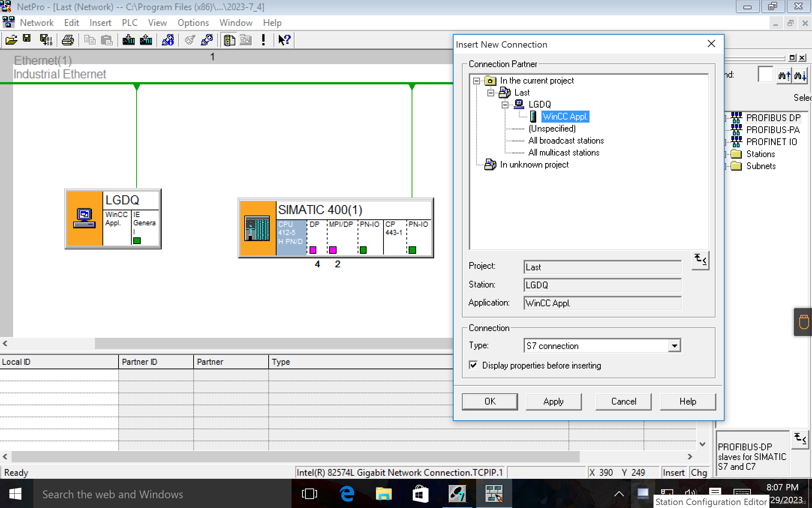Toggle Display properties before inserting checkbox
Image resolution: width=812 pixels, height=508 pixels.
(474, 365)
